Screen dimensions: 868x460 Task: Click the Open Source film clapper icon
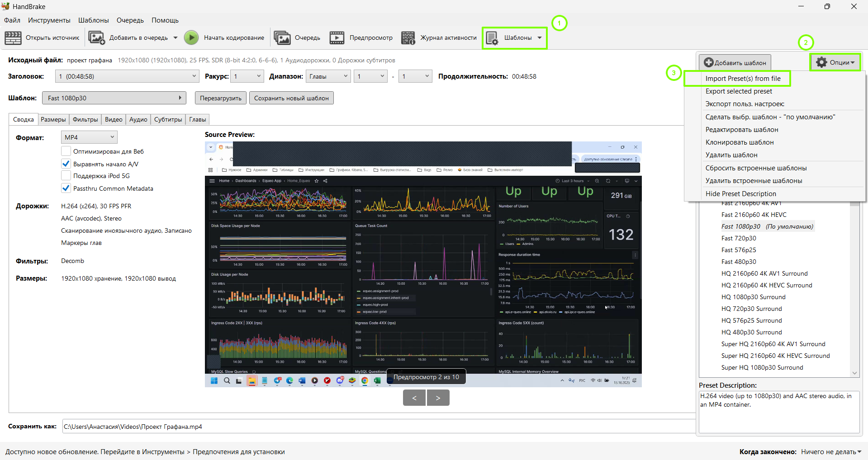[x=13, y=38]
